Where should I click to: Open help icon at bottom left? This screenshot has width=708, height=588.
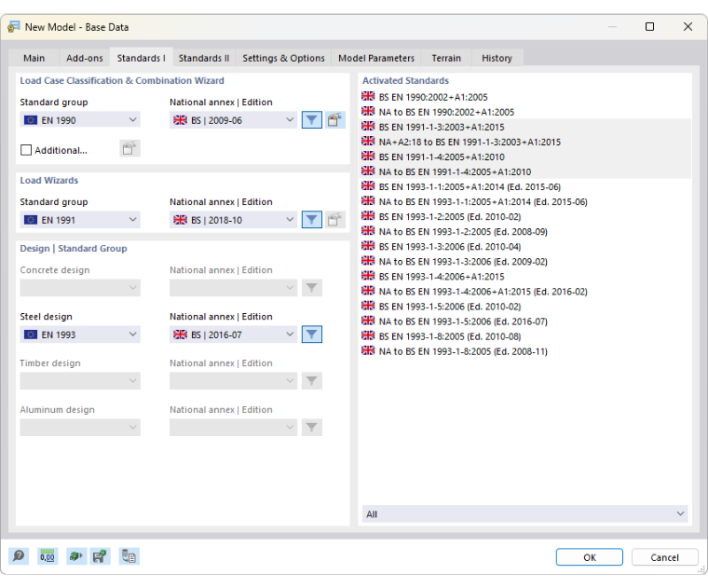[19, 556]
